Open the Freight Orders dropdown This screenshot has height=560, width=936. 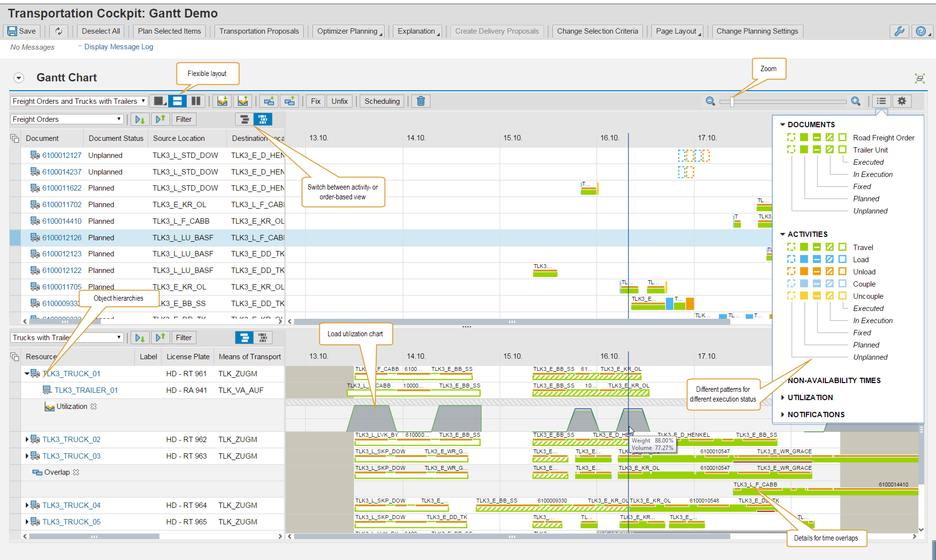[118, 119]
